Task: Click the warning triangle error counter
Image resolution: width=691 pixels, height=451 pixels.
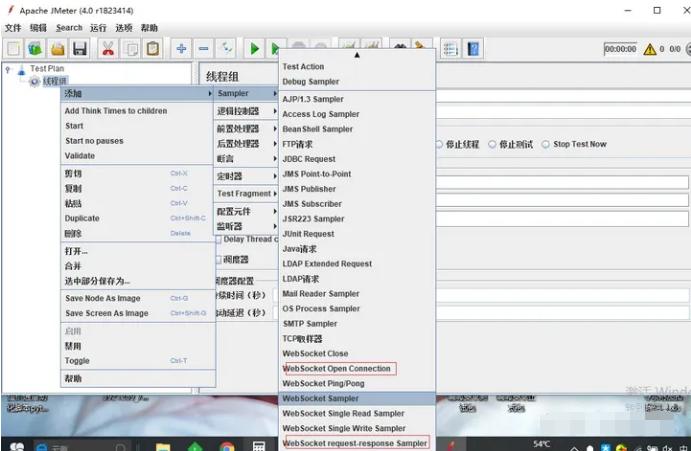Action: coord(650,49)
